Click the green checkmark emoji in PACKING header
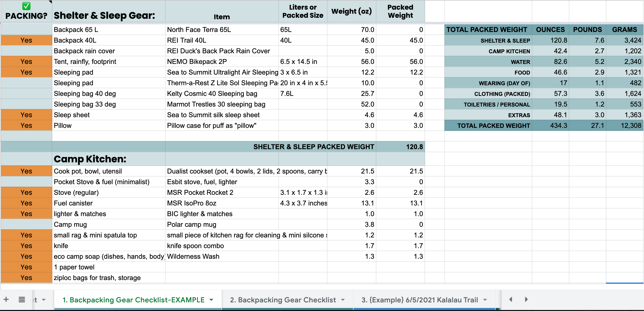The height and width of the screenshot is (311, 644). [26, 6]
